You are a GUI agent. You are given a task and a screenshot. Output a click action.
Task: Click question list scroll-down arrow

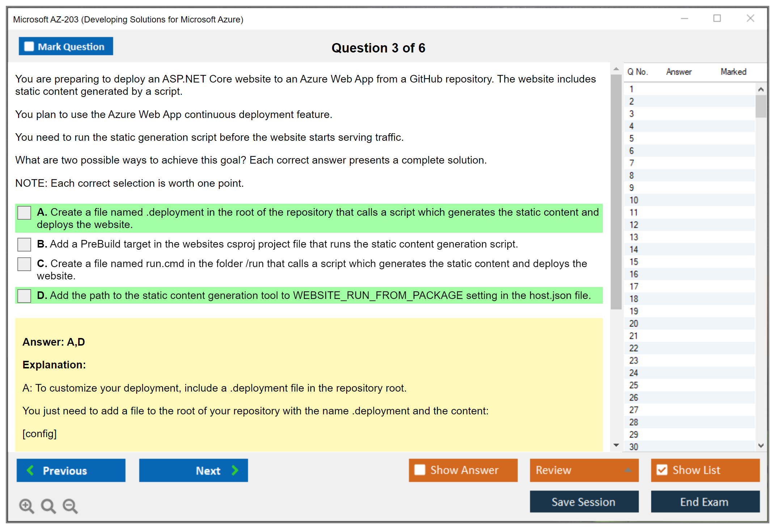(761, 446)
